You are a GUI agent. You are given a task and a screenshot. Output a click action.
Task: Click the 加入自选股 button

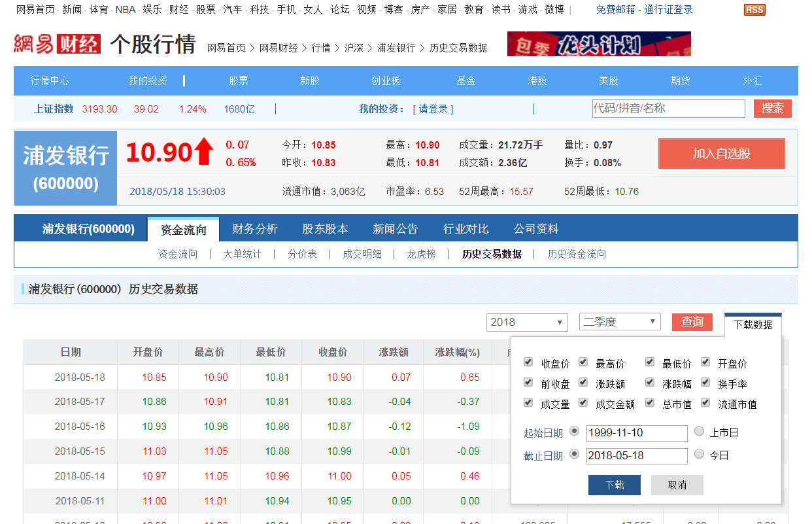[721, 154]
